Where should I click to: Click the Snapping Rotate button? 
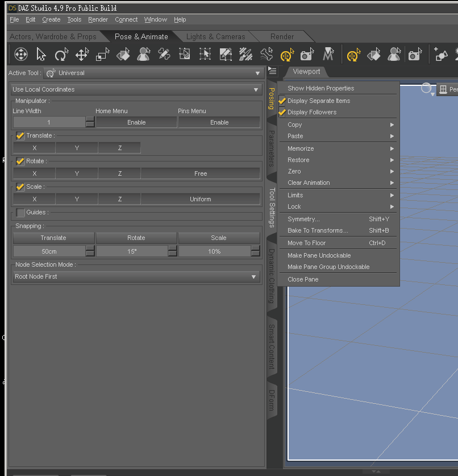(x=136, y=238)
